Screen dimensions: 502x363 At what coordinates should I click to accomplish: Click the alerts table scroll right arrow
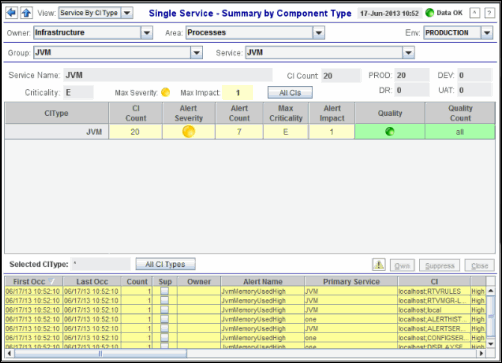[481, 353]
